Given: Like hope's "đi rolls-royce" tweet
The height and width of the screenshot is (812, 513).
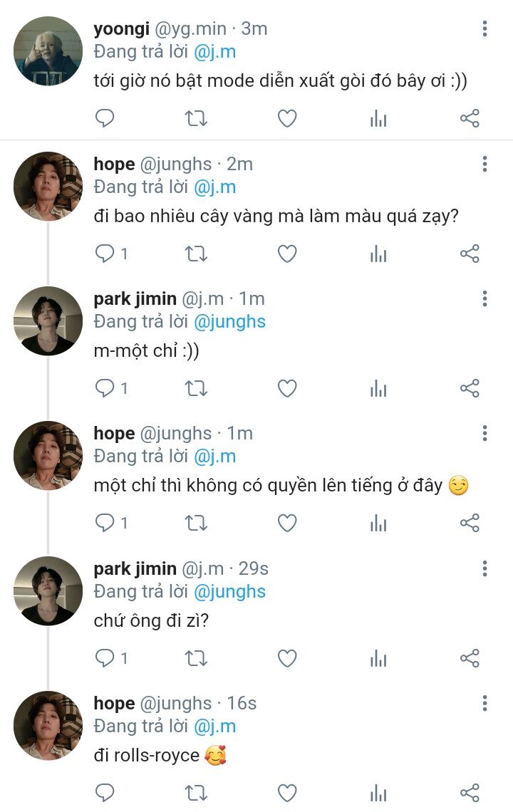Looking at the screenshot, I should (287, 793).
